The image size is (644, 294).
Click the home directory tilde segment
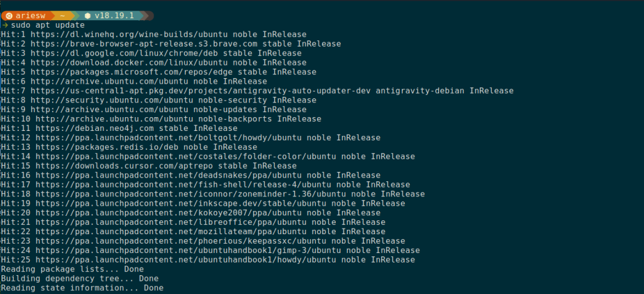point(62,14)
